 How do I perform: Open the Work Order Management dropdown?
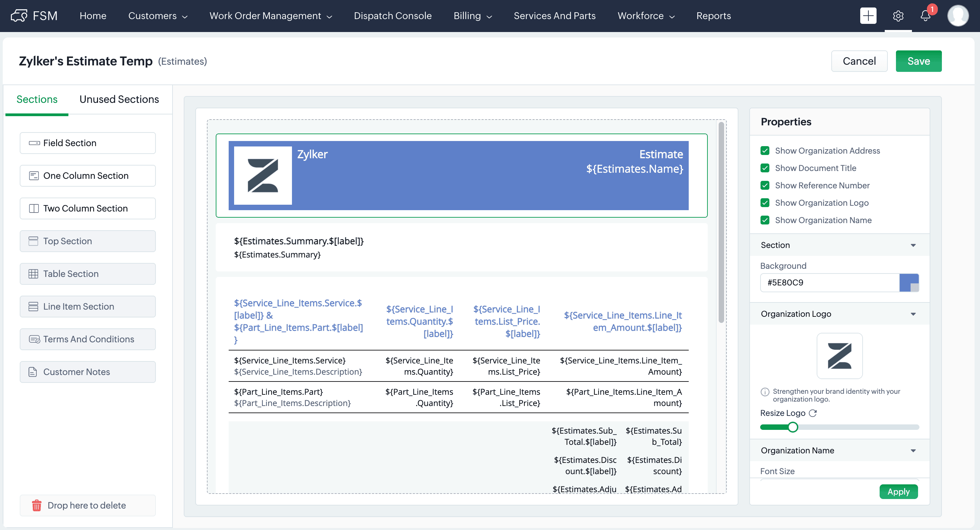(x=271, y=16)
